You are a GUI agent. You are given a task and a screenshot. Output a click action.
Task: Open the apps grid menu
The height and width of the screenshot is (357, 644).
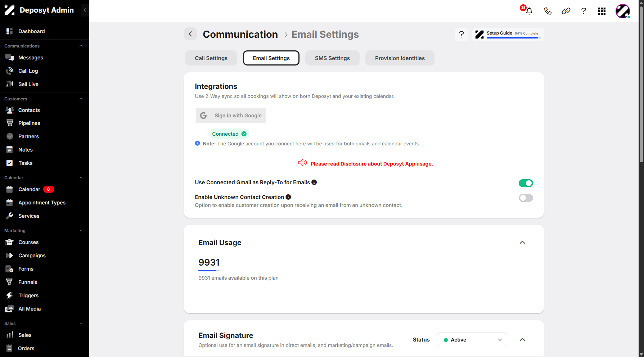click(x=602, y=11)
